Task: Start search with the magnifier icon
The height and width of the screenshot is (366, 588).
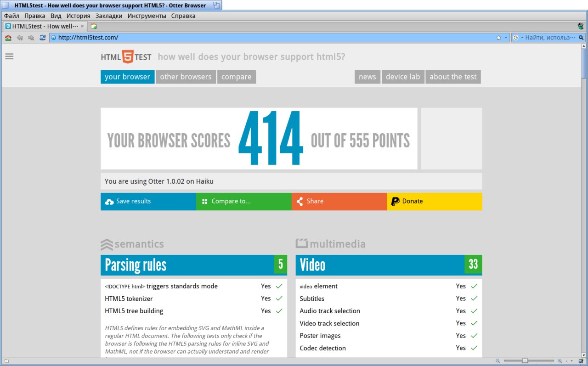Action: [x=581, y=38]
